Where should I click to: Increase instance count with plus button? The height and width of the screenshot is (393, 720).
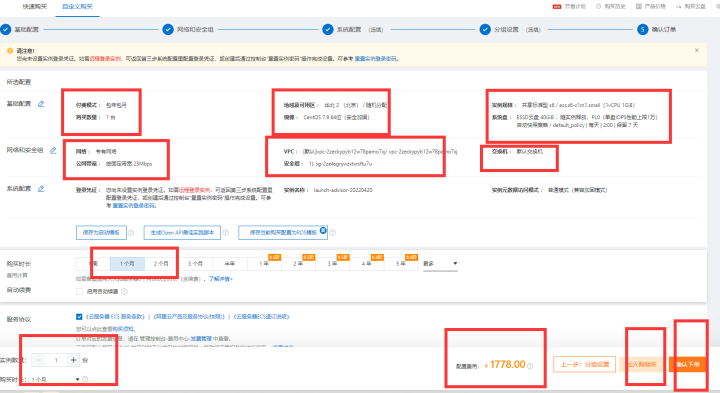point(73,360)
